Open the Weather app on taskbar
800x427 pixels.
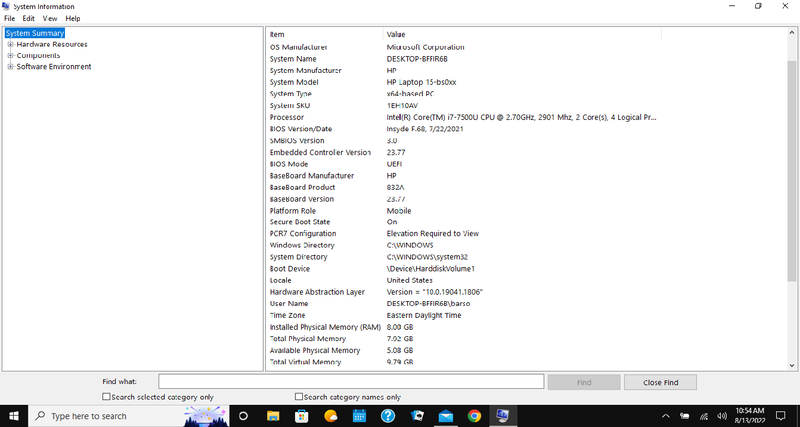point(331,416)
